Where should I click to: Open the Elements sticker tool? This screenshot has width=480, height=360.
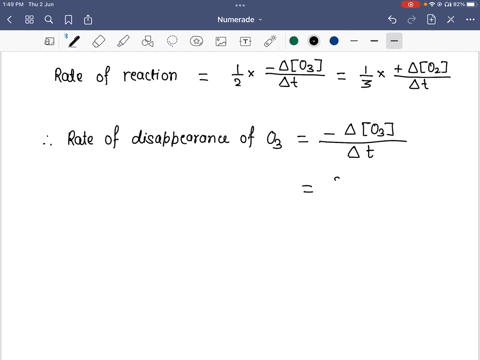(196, 41)
